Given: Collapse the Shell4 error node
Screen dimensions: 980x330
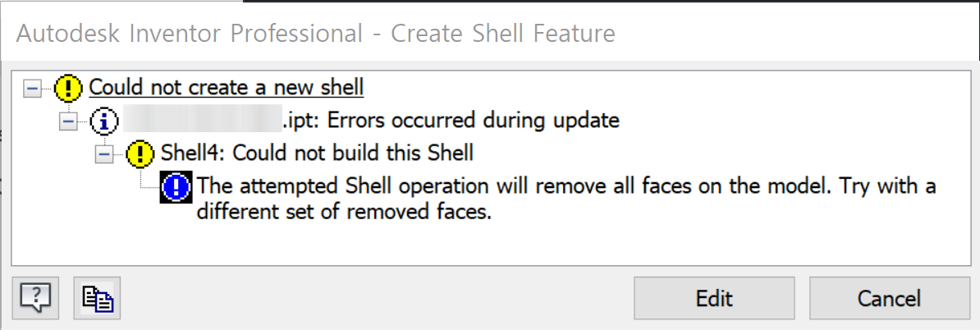Looking at the screenshot, I should coord(104,154).
